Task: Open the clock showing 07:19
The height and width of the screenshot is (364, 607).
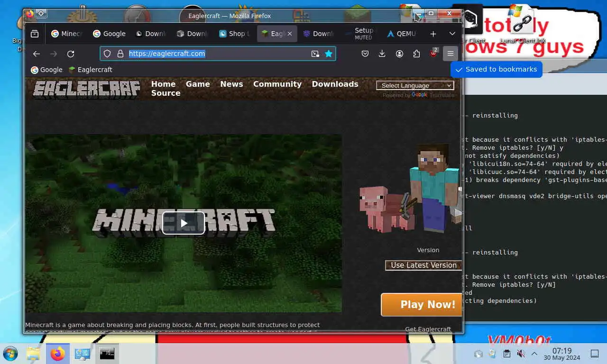Action: tap(561, 354)
